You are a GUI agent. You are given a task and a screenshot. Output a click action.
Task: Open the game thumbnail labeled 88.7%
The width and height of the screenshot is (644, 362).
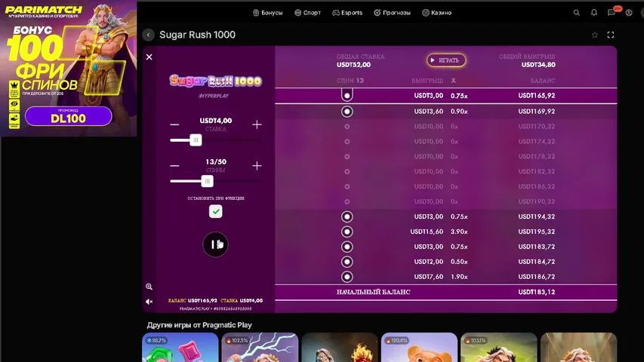click(180, 347)
